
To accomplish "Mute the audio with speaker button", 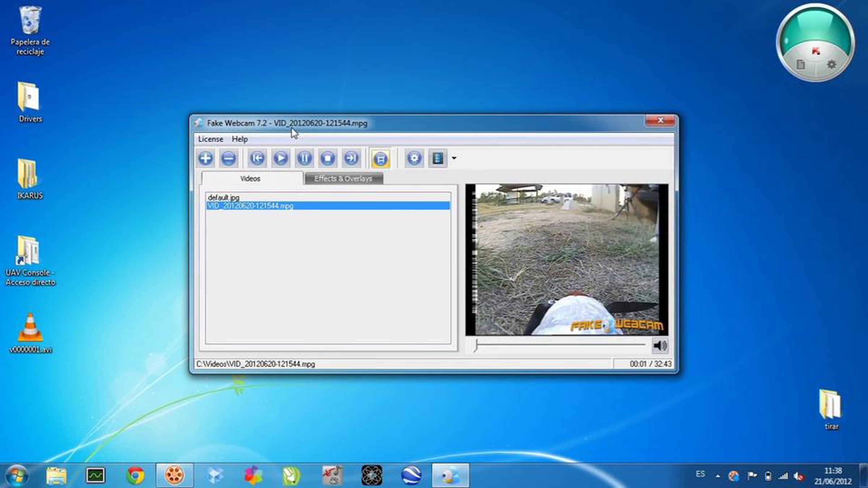I will (660, 346).
